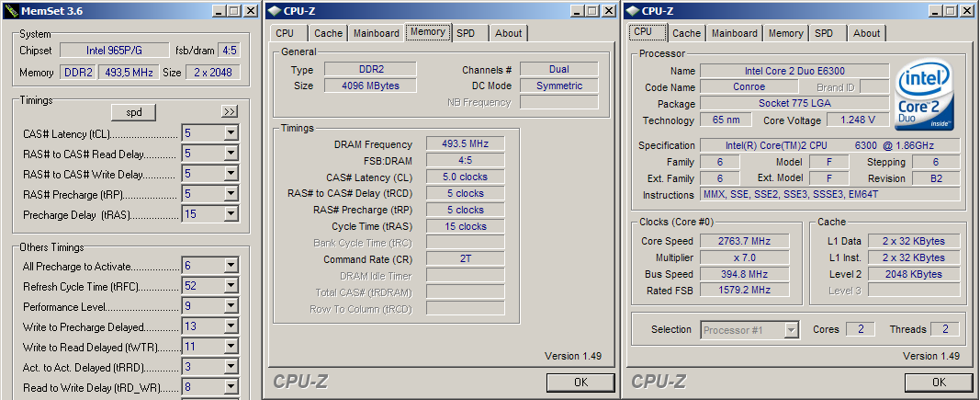Click the DC Mode Symmetric value
The height and width of the screenshot is (400, 980).
tap(558, 86)
